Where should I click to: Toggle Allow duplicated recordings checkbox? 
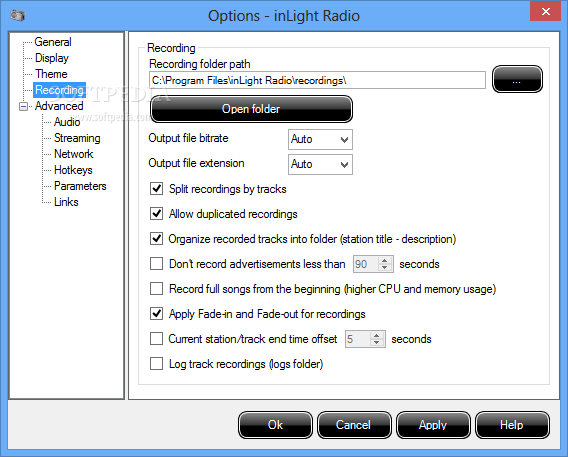(x=156, y=214)
